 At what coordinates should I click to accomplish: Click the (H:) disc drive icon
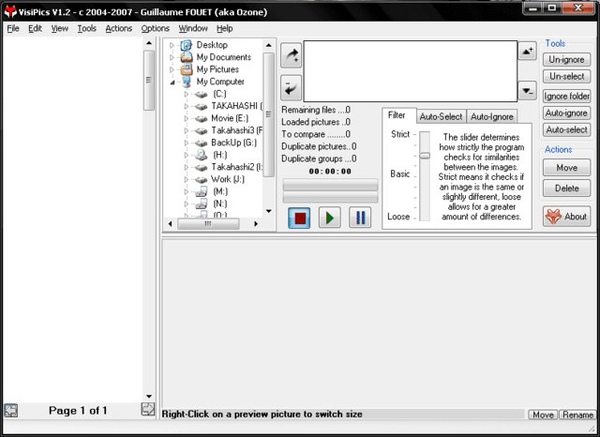[201, 155]
